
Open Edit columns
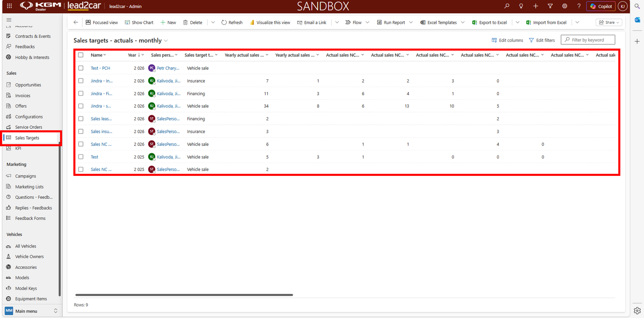coord(507,40)
